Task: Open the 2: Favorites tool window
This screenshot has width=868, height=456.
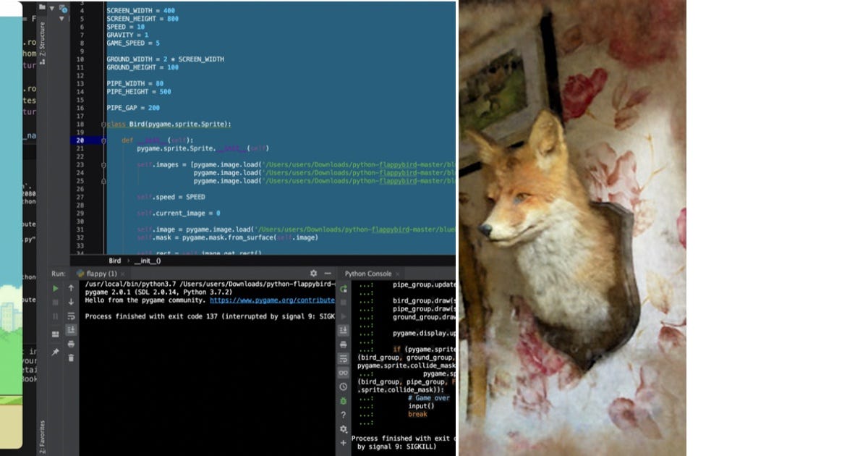Action: pyautogui.click(x=42, y=436)
